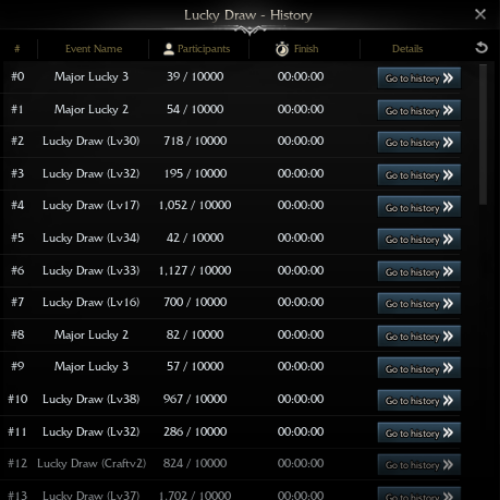Click the 1,127 / 10000 participants value
The width and height of the screenshot is (500, 500).
click(x=195, y=270)
